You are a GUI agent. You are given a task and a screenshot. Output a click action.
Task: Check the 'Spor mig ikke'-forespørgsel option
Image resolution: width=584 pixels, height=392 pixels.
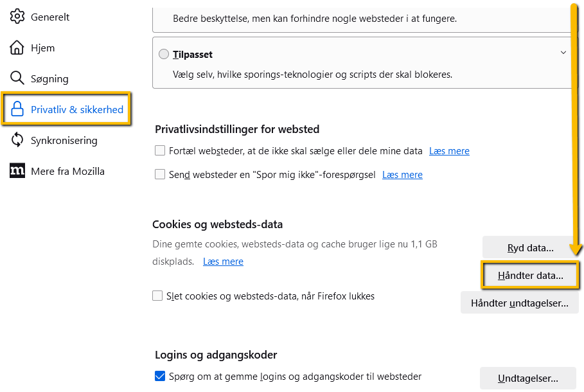tap(160, 174)
